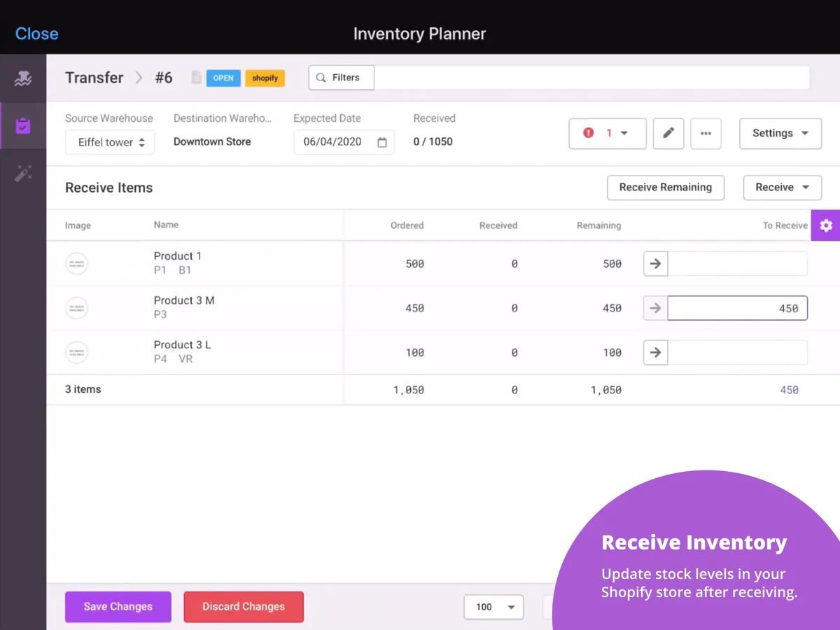Go back to the Transfer breadcrumb

pos(94,78)
